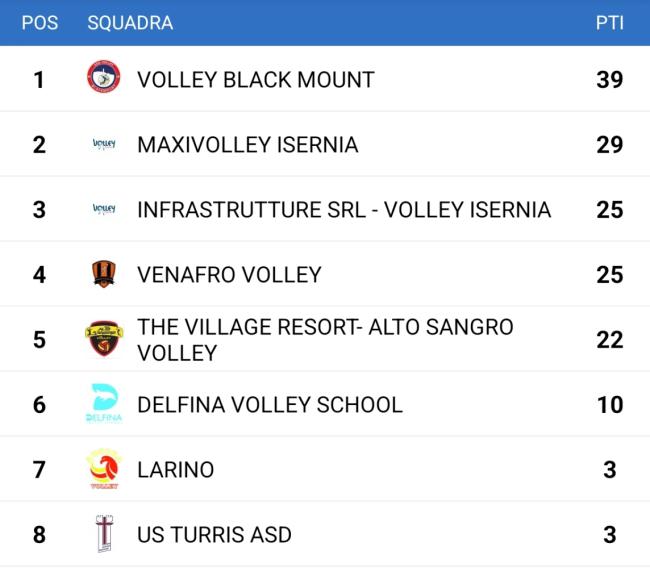The image size is (650, 568).
Task: Click the Infrastrutture SRL Volley Isernia logo
Action: pos(104,209)
